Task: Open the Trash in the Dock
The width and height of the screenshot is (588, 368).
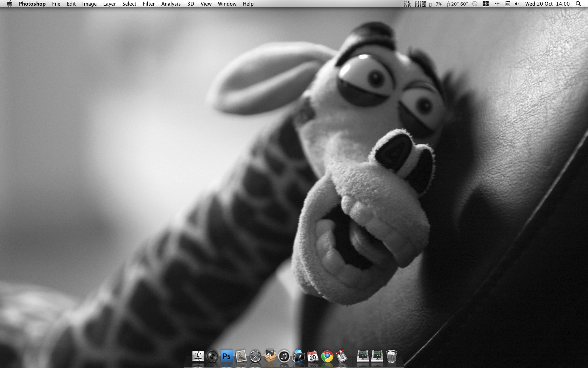Action: coord(391,356)
